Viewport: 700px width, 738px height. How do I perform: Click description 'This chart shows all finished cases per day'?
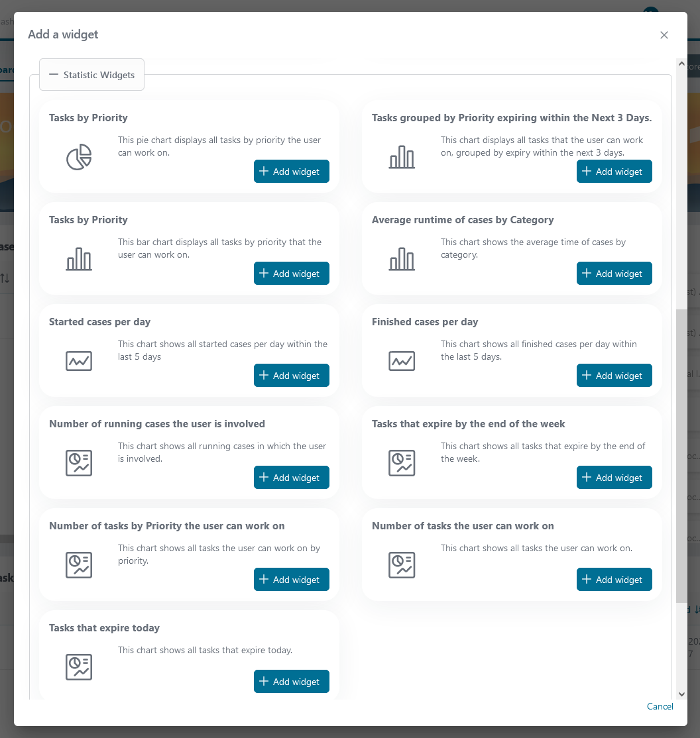[538, 350]
